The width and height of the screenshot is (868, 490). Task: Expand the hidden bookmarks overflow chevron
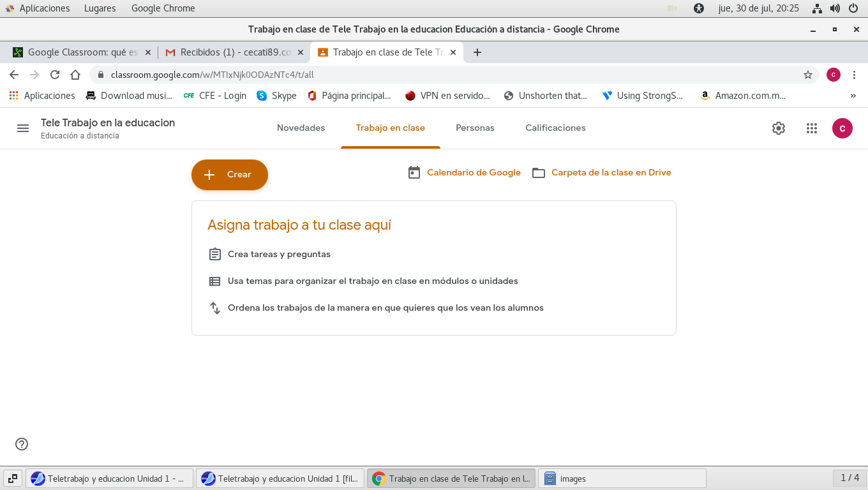(x=853, y=96)
